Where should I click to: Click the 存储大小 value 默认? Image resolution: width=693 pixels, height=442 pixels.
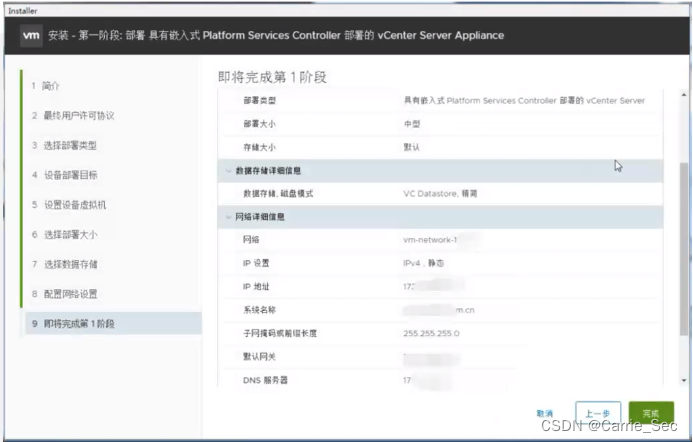[411, 147]
